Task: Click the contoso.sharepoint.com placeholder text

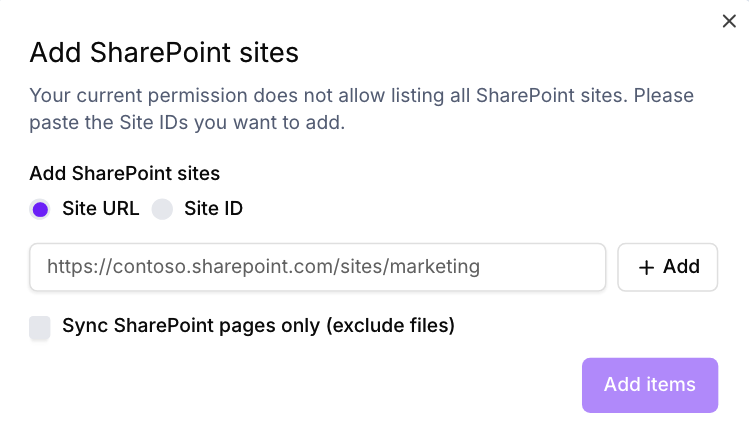Action: pyautogui.click(x=264, y=267)
